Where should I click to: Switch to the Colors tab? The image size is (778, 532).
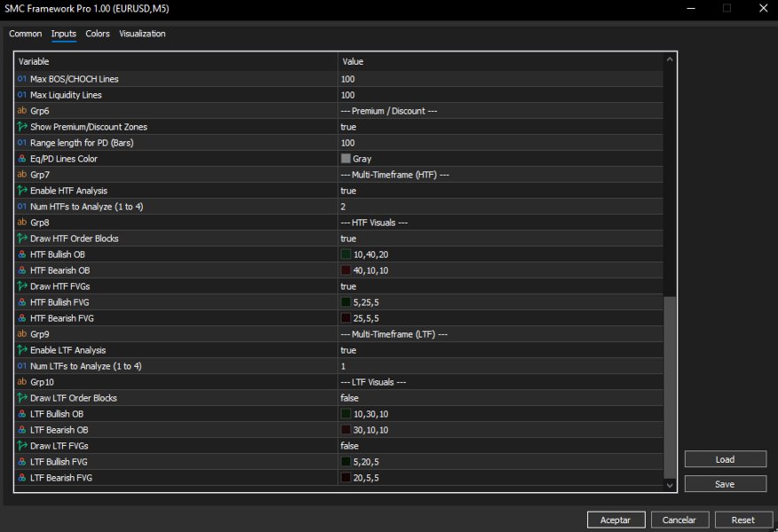click(x=98, y=34)
